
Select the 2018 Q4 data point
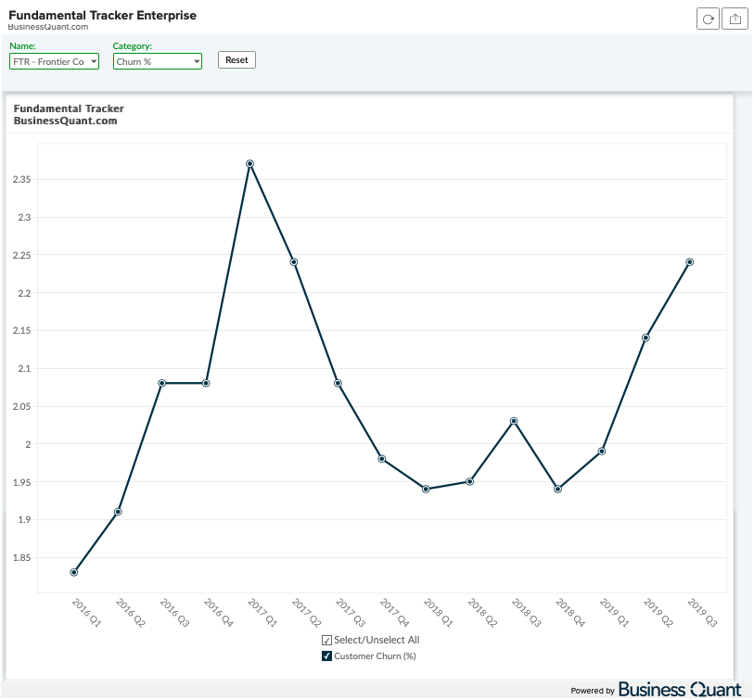coord(557,490)
